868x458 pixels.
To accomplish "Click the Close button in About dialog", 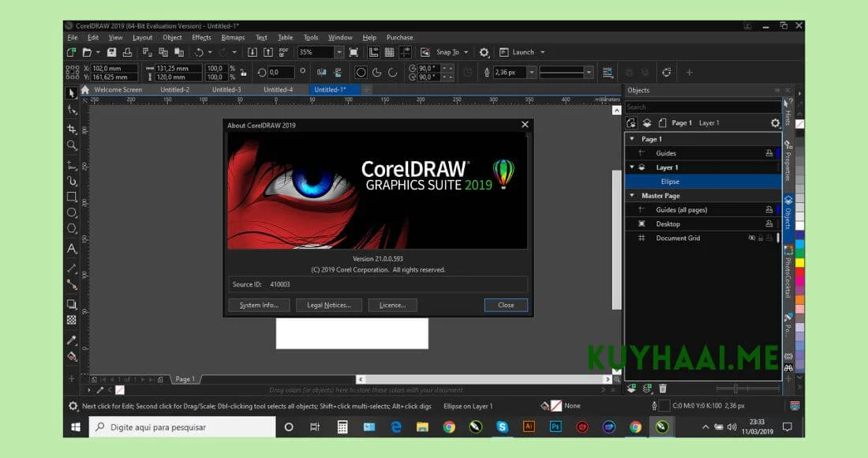I will pos(506,305).
